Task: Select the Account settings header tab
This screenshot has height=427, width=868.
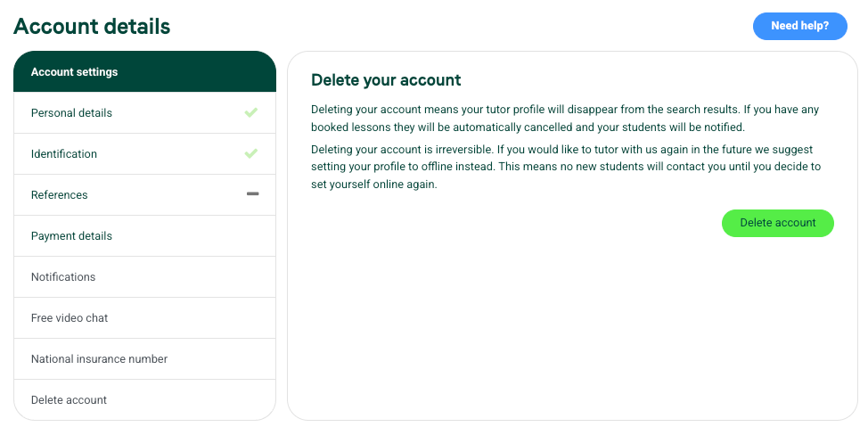Action: pos(144,71)
